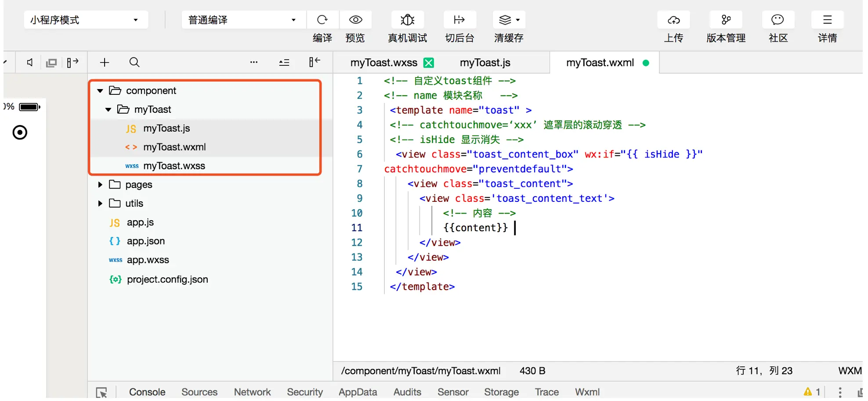Open the Sensor devtools tab
The height and width of the screenshot is (401, 868).
point(453,392)
